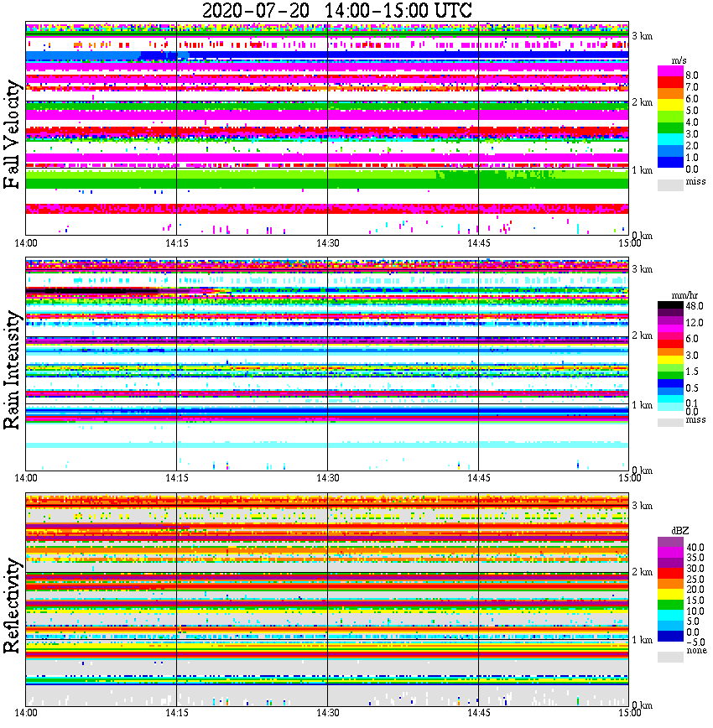Viewport: 713px width, 728px height.
Task: Click "25.0" in the Reflectivity legend
Action: click(695, 579)
